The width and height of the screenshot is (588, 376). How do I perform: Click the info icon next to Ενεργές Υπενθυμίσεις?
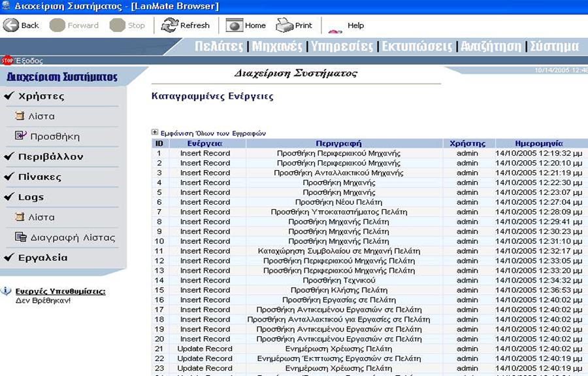pyautogui.click(x=6, y=291)
